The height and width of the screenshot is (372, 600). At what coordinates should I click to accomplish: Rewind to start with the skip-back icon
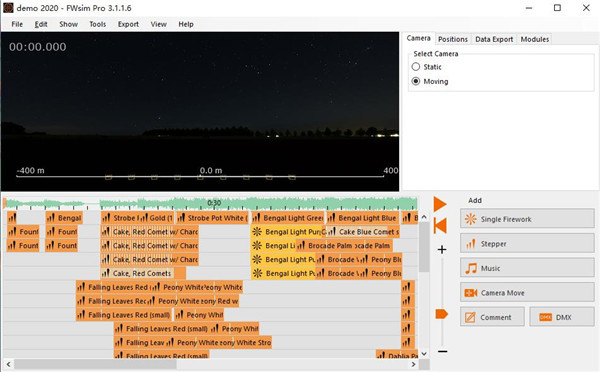click(x=440, y=225)
